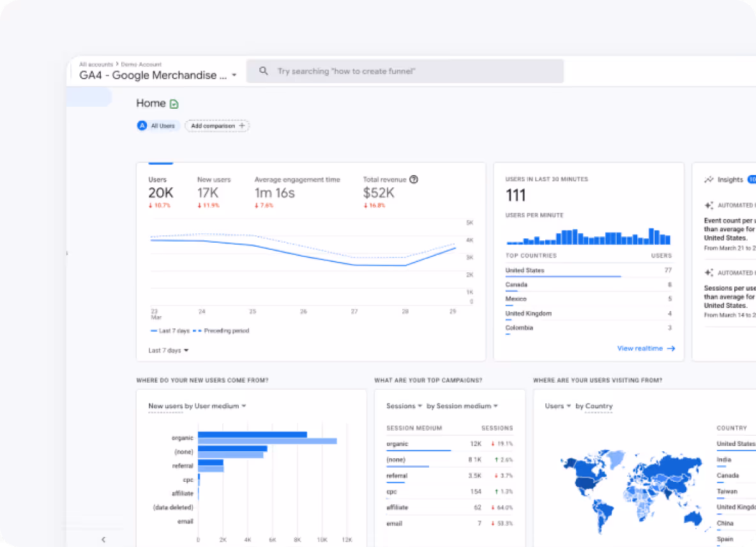Click the search magnifier icon
The height and width of the screenshot is (547, 756).
tap(263, 71)
